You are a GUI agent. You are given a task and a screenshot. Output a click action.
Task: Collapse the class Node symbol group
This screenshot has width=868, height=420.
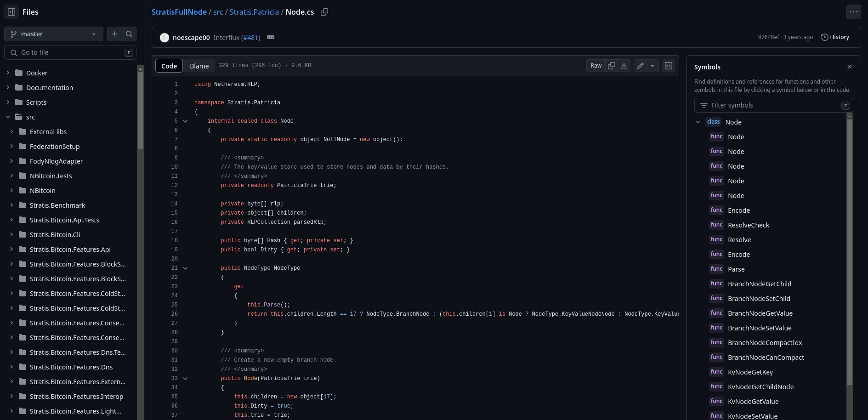point(698,122)
